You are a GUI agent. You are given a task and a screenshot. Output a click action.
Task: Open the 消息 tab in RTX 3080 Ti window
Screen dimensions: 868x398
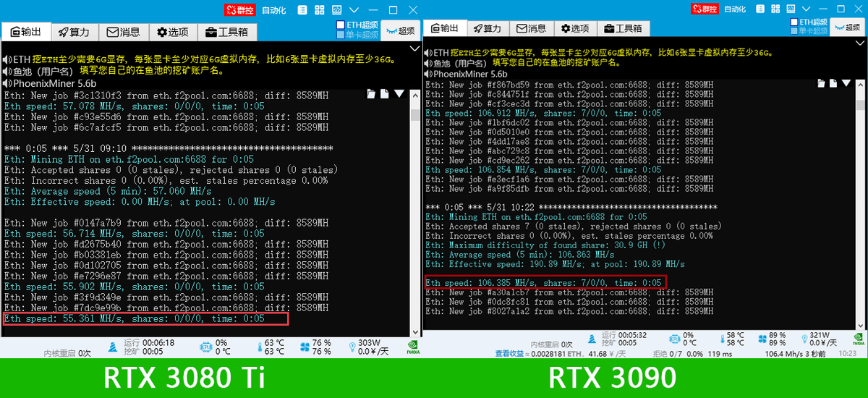click(124, 32)
